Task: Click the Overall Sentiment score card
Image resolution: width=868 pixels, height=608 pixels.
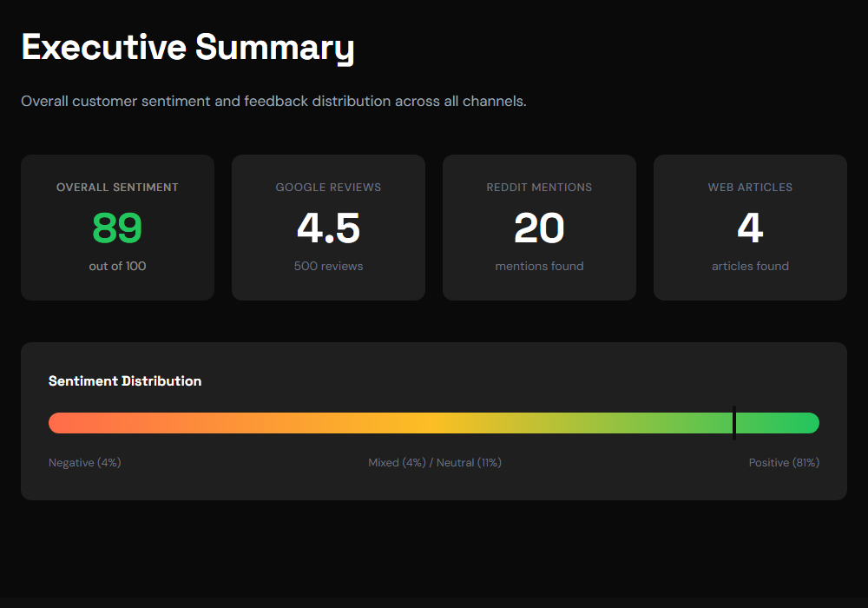Action: (x=117, y=227)
